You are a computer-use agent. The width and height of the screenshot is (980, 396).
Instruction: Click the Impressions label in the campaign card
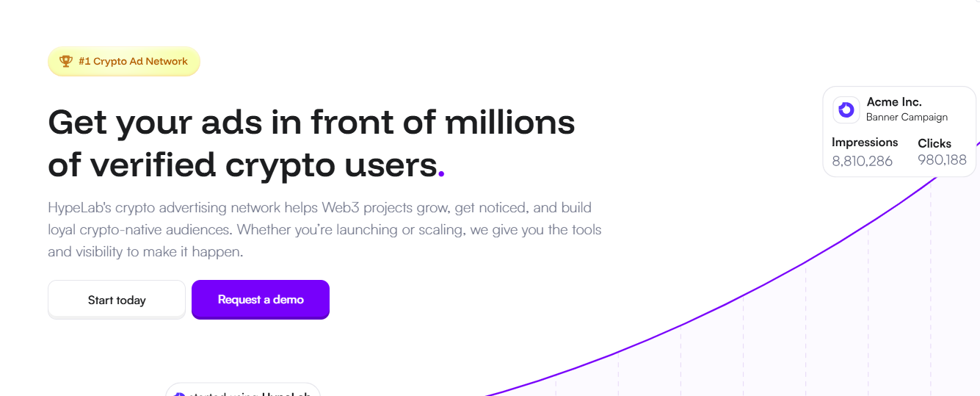[865, 143]
